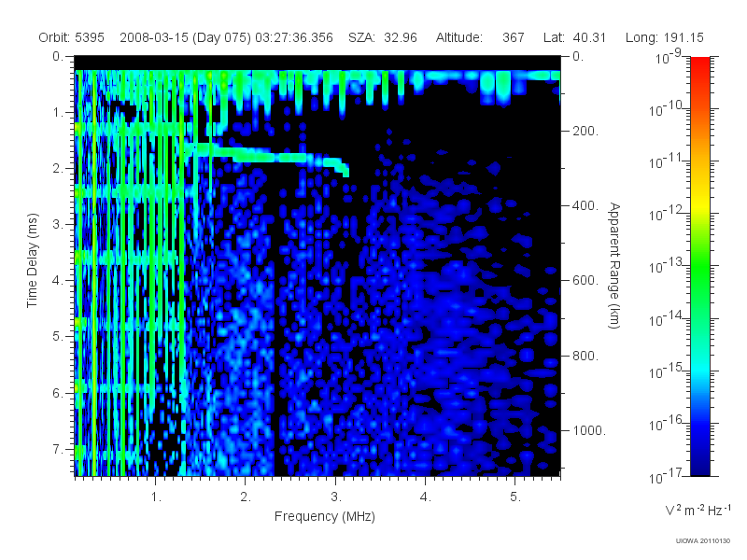Click the 800. Apparent Range tick label

pos(585,356)
